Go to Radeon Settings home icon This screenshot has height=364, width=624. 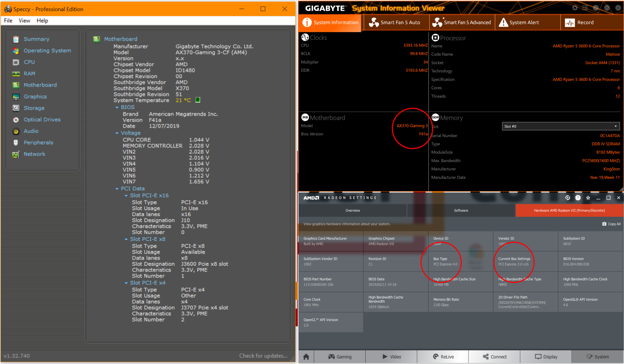306,357
